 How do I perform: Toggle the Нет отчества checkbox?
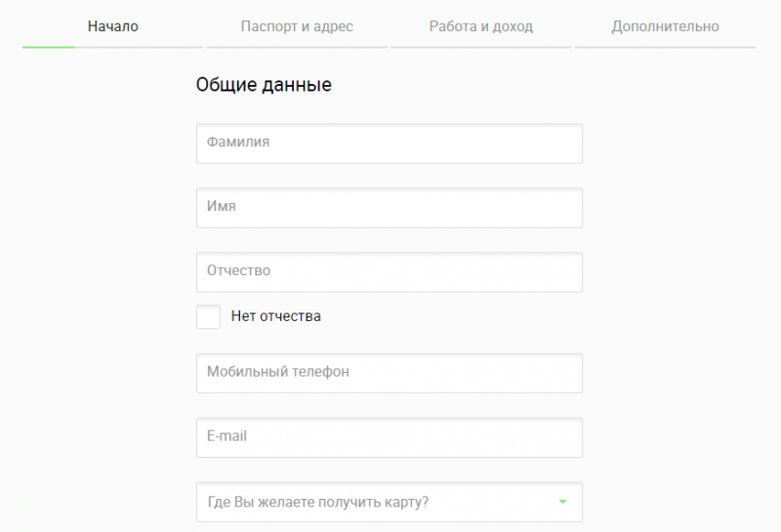tap(208, 316)
